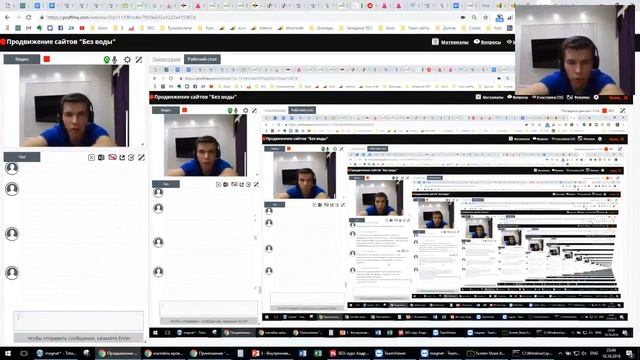The height and width of the screenshot is (360, 640).
Task: Expand the chat panel with diagonal arrow icon
Action: pyautogui.click(x=141, y=158)
